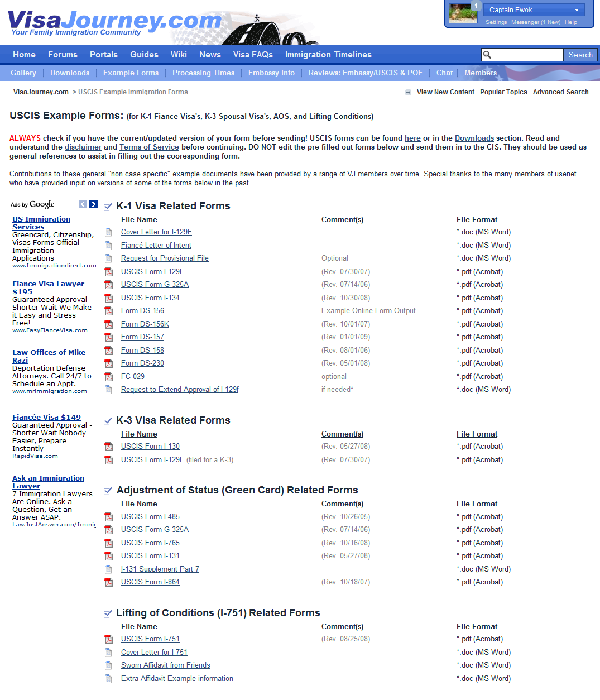The height and width of the screenshot is (700, 600).
Task: Click the checkmark icon beside K-3 Visa Related Forms
Action: tap(108, 421)
